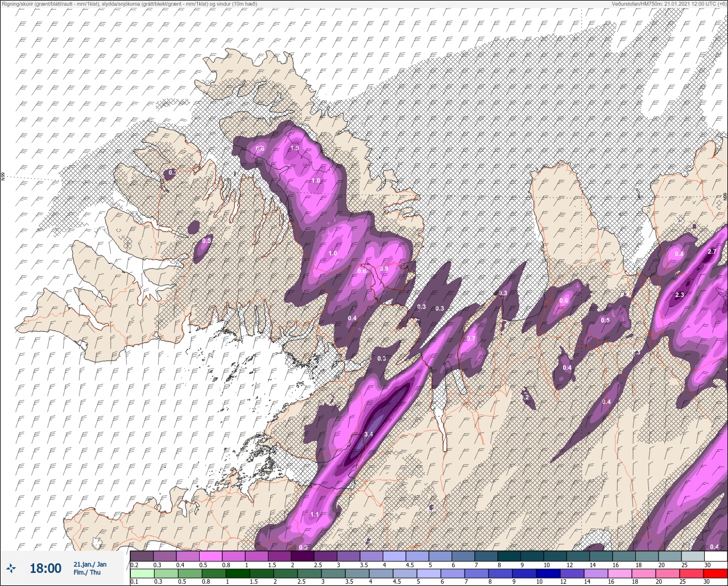
Task: Select the light green 0.1 swatch, bottom legend
Action: coord(142,573)
